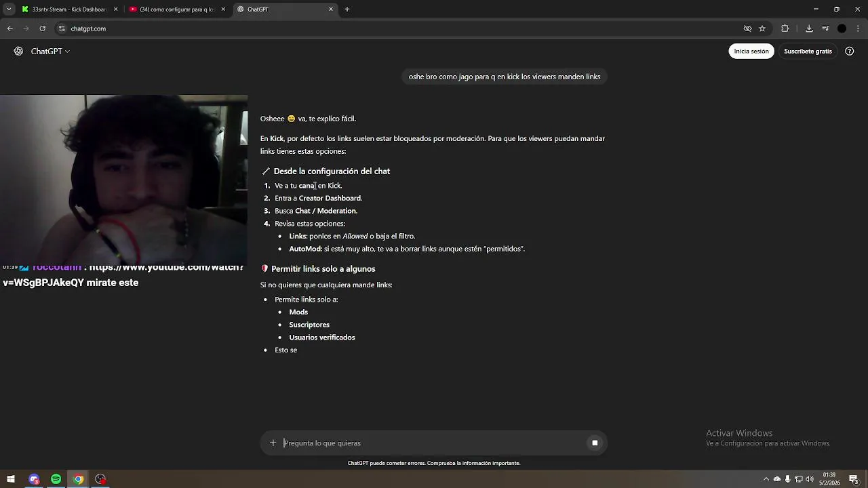This screenshot has width=868, height=488.
Task: Open OBS Studio from the taskbar
Action: 101,479
